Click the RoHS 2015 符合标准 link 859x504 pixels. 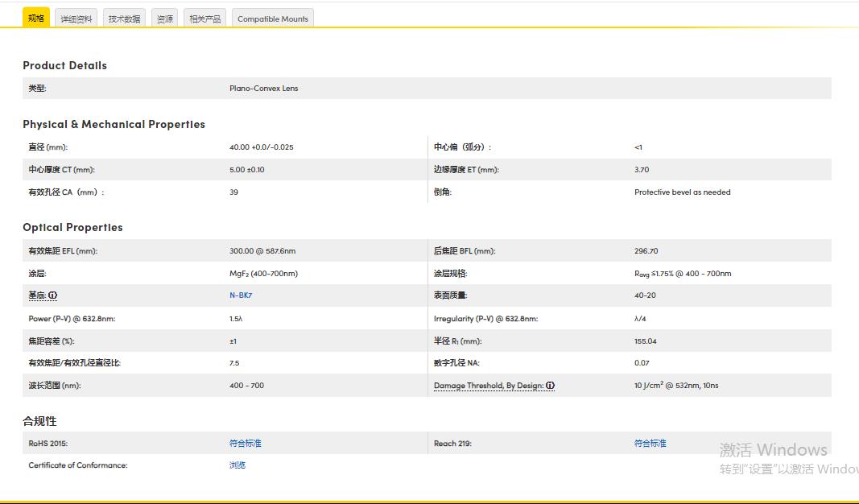(x=246, y=443)
